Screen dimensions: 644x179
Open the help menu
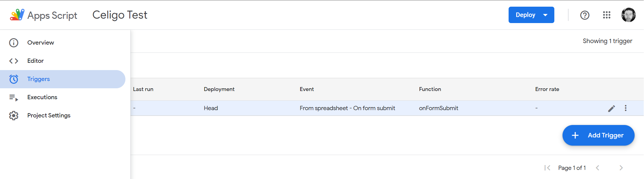(x=585, y=15)
